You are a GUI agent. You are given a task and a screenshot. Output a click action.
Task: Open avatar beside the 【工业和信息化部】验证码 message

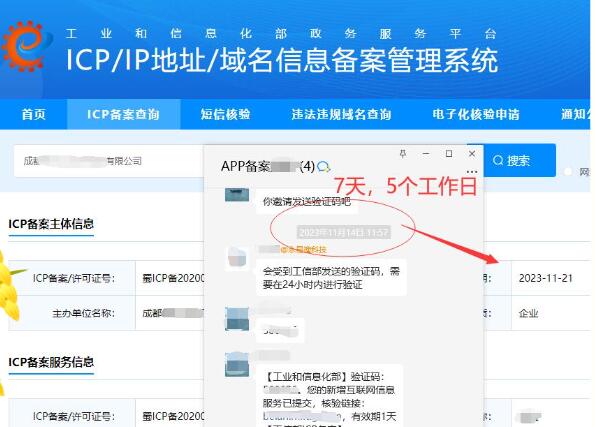[237, 364]
